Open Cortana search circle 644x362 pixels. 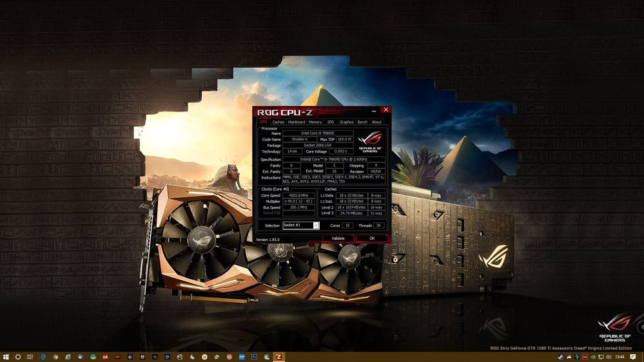(x=17, y=357)
